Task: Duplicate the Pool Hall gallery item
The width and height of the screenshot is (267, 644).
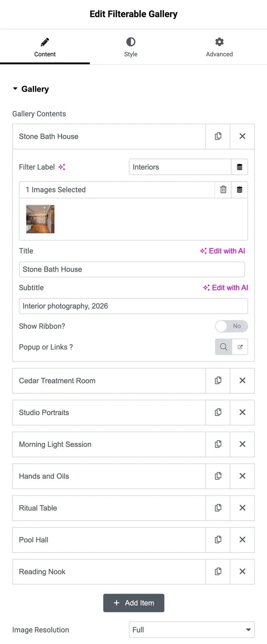Action: (x=218, y=539)
